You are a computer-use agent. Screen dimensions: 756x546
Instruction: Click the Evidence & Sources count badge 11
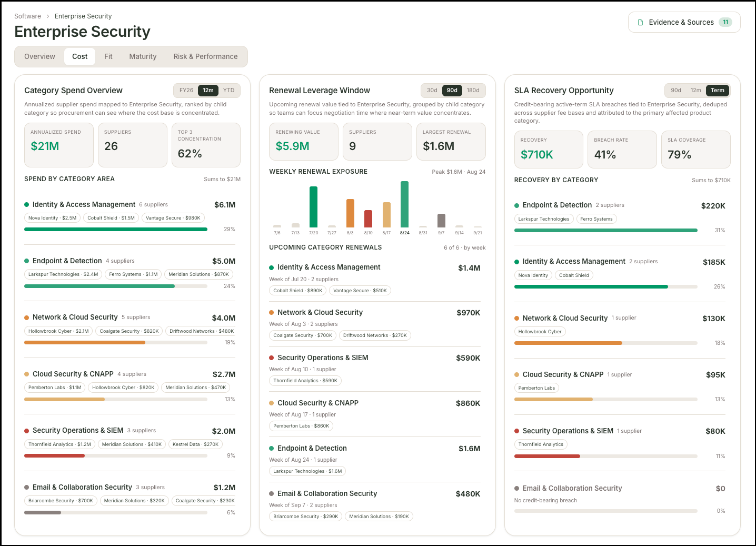point(725,22)
